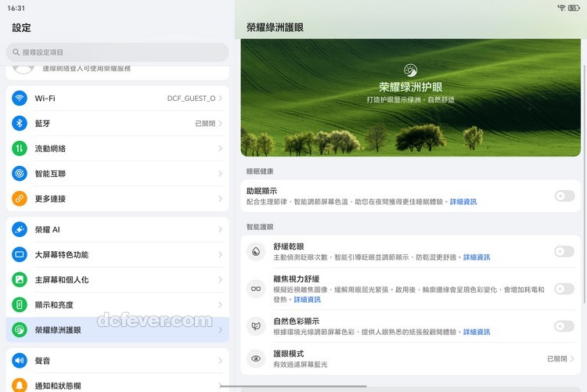The width and height of the screenshot is (587, 392).
Task: Tap the 榮耀 AI sparkle icon
Action: (x=20, y=229)
